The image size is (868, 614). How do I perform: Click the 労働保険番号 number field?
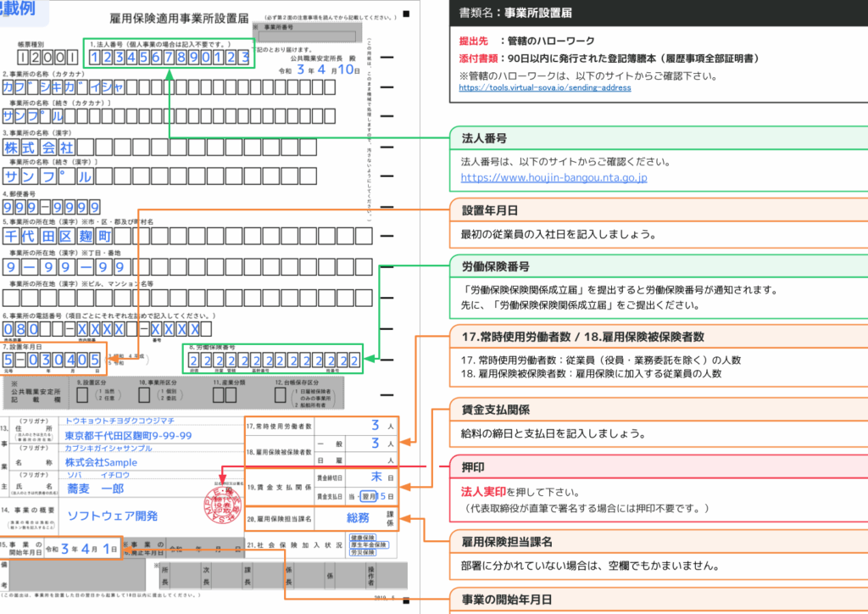(273, 360)
